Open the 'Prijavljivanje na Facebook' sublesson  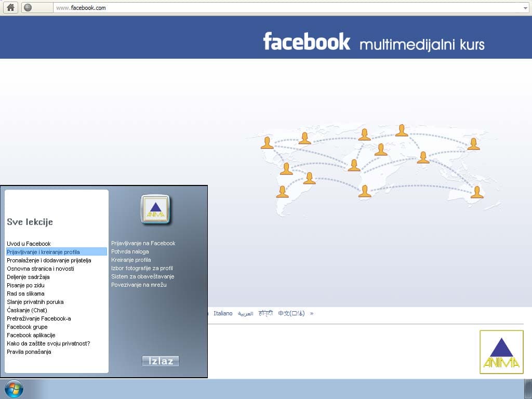[x=144, y=243]
